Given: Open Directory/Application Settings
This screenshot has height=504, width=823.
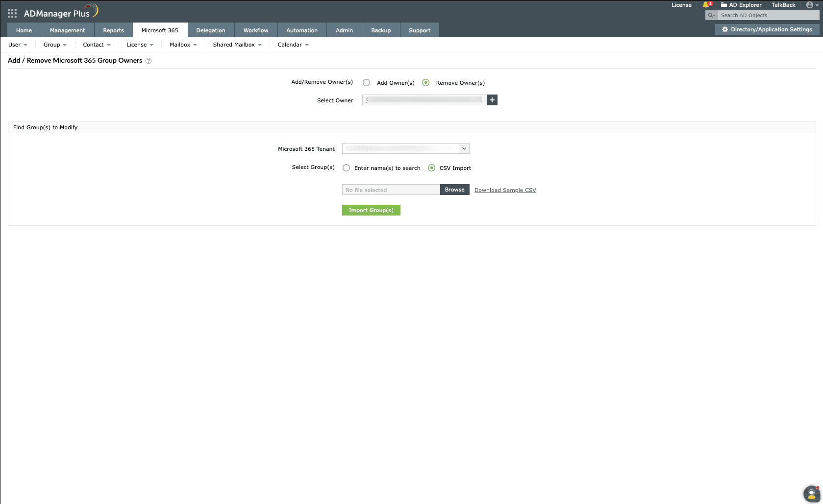Looking at the screenshot, I should click(x=767, y=29).
